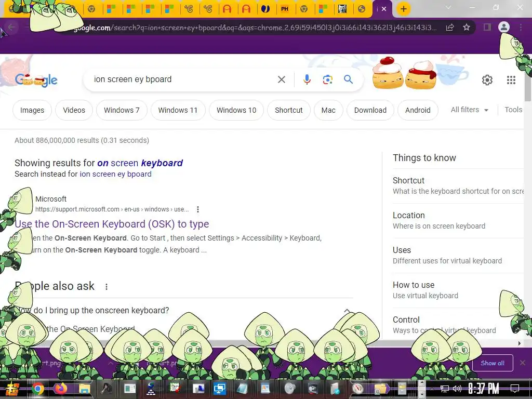Image resolution: width=532 pixels, height=399 pixels.
Task: Filter results by Videos
Action: click(x=74, y=110)
